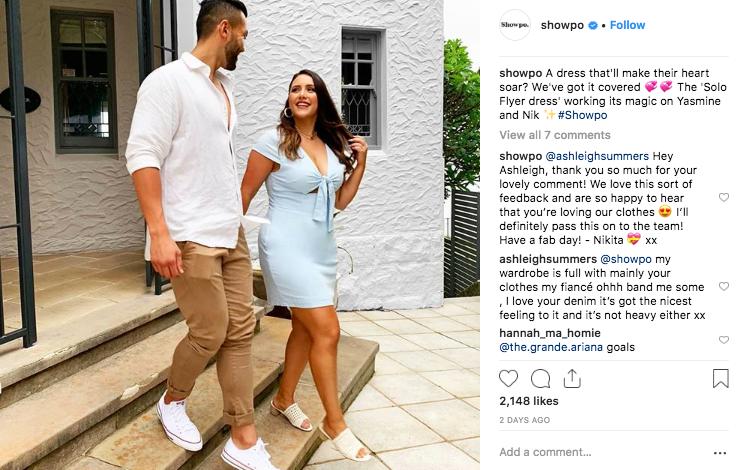Expand View all 7 comments

tap(555, 135)
